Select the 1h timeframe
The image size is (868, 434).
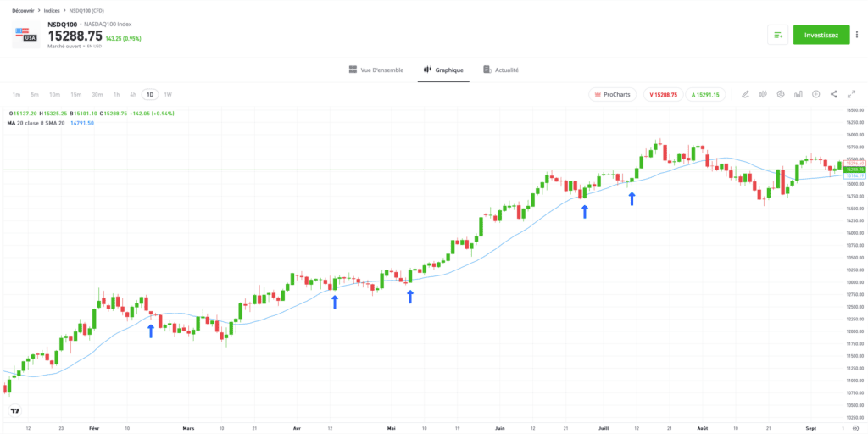coord(117,95)
